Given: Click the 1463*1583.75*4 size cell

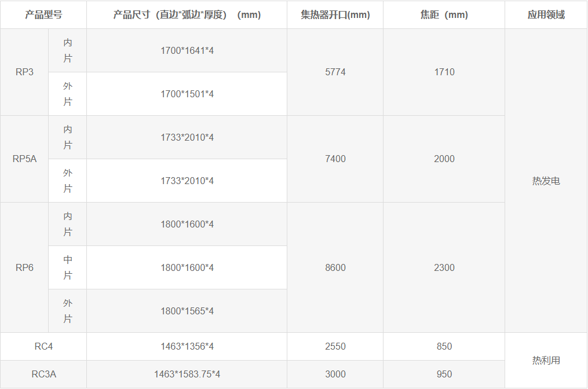Looking at the screenshot, I should (x=187, y=375).
